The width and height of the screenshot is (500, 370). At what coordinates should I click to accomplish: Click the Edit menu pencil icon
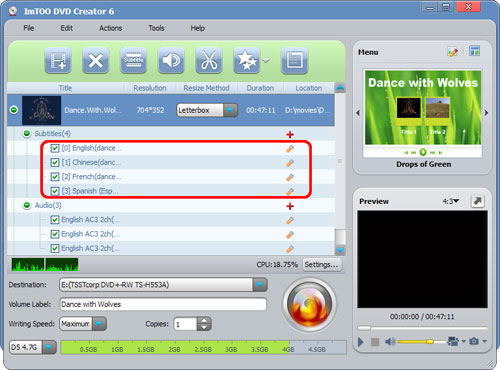[x=453, y=52]
